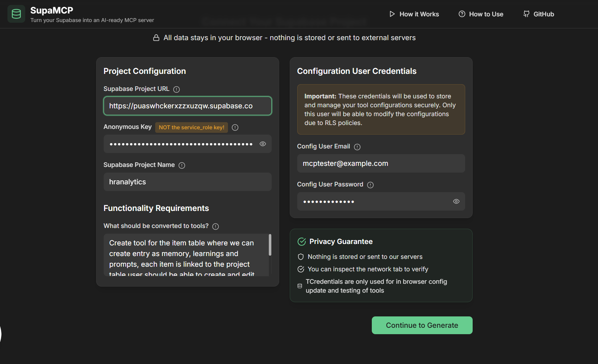Show info for Config User Password
The width and height of the screenshot is (598, 364).
point(370,185)
